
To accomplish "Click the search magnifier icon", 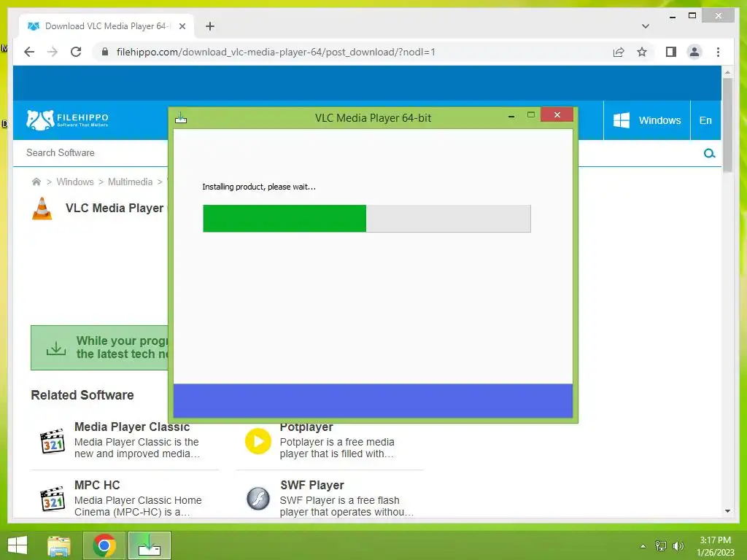I will point(709,153).
